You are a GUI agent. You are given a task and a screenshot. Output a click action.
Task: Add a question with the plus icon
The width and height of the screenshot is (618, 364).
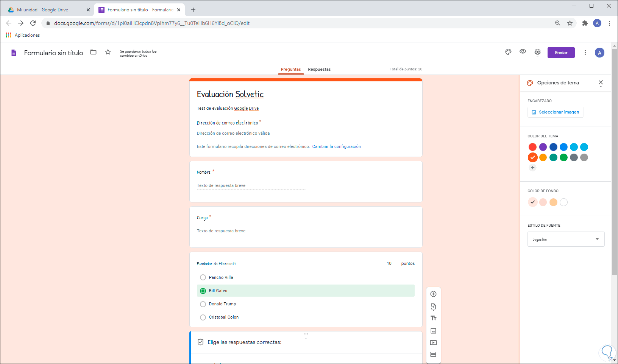coord(434,294)
